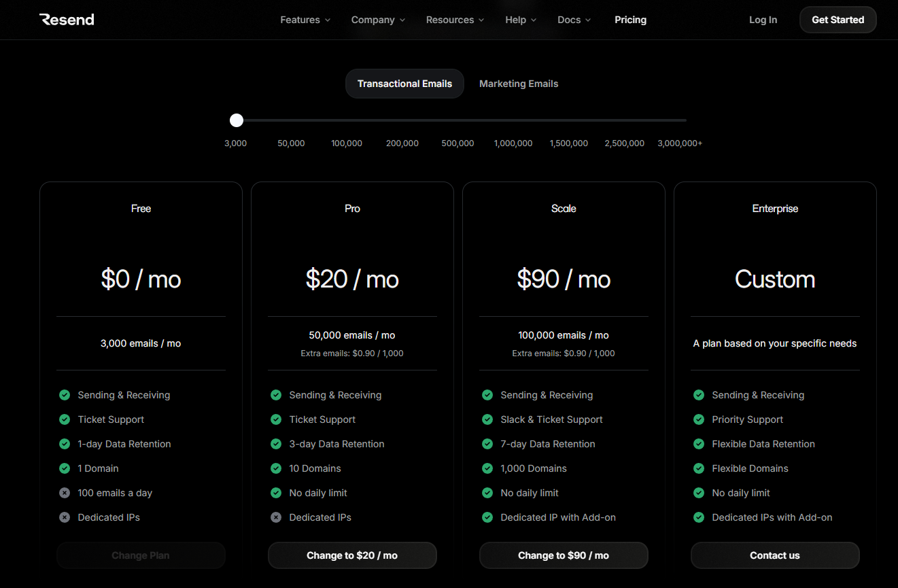Click Free plan Ticket Support check icon
Image resolution: width=898 pixels, height=588 pixels.
click(x=65, y=419)
